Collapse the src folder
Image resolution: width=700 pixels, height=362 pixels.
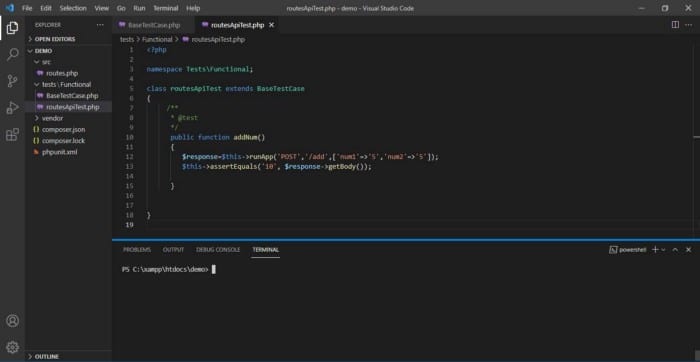[68, 62]
